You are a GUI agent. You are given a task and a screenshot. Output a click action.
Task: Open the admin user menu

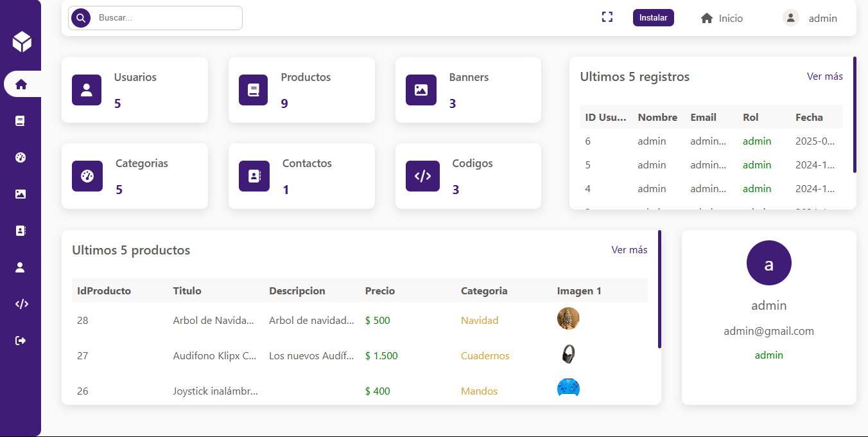(x=810, y=18)
